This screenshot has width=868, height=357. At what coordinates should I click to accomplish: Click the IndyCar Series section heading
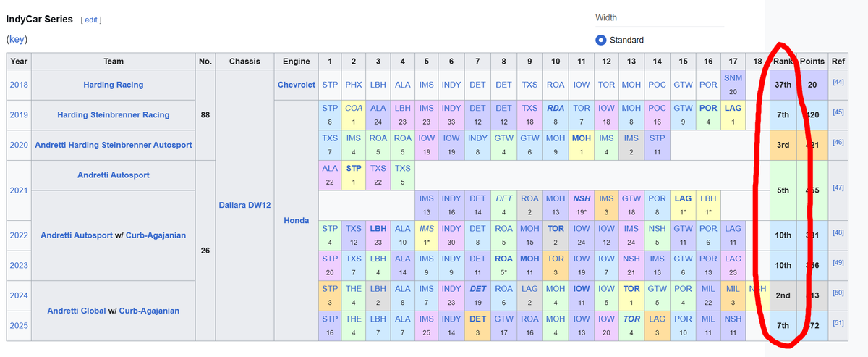(x=40, y=19)
